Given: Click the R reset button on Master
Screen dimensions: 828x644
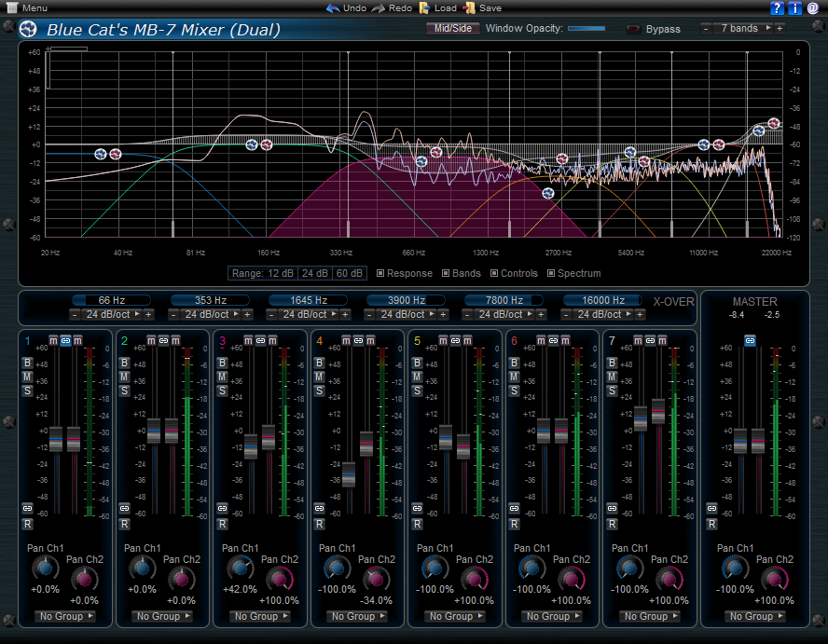Looking at the screenshot, I should click(711, 524).
